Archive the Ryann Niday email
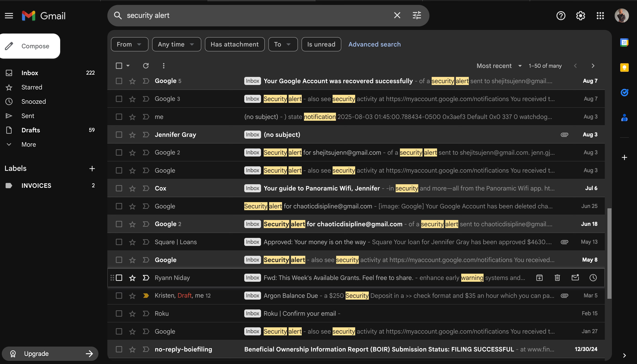This screenshot has width=637, height=364. tap(539, 277)
